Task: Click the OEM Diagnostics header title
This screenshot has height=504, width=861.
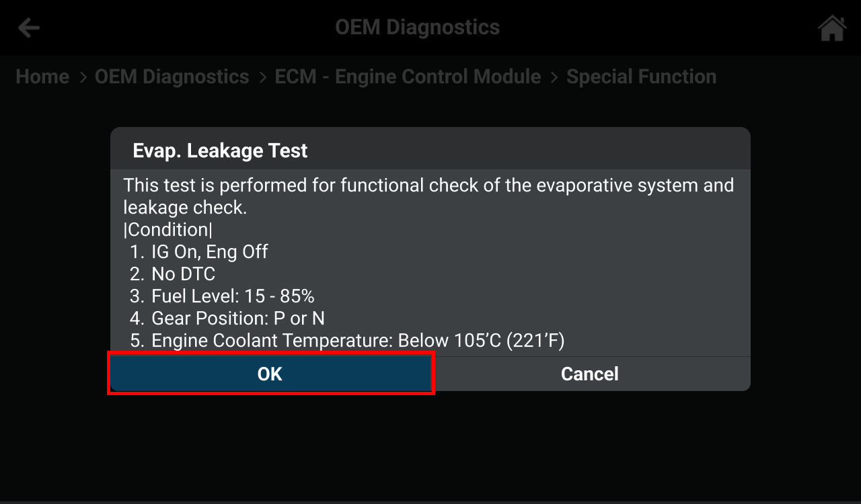Action: click(417, 28)
